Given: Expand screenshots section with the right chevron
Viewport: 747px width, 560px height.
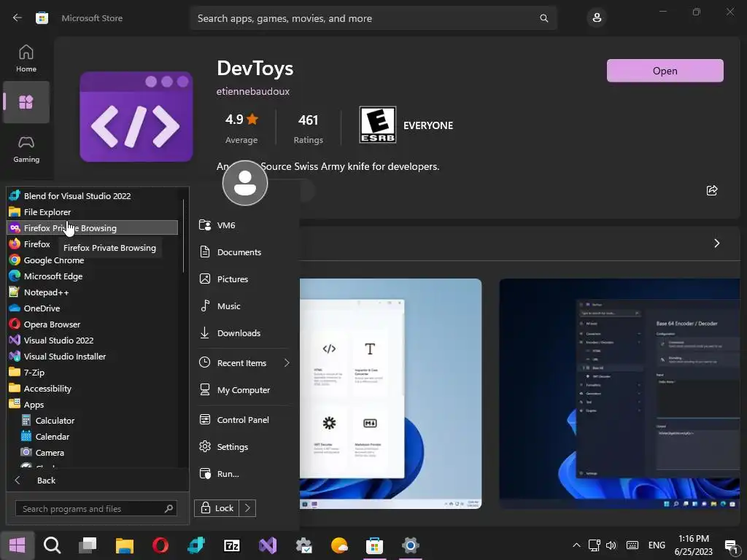Looking at the screenshot, I should point(716,244).
